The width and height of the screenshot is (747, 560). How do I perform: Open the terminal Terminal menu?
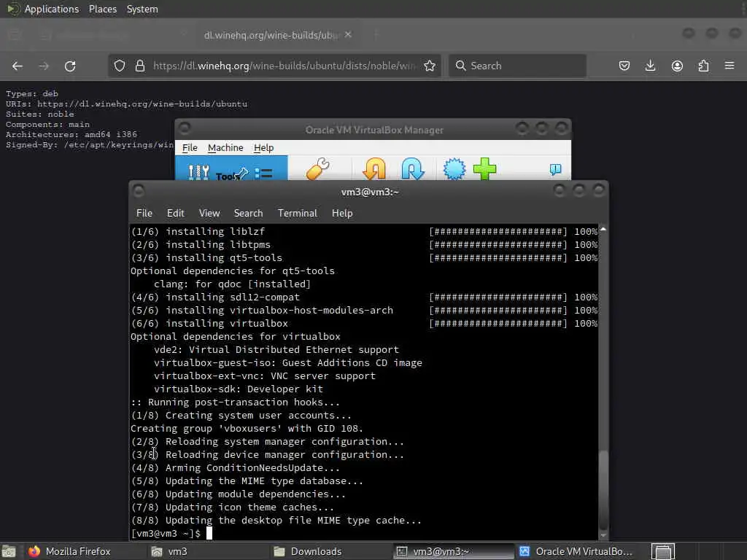point(298,214)
